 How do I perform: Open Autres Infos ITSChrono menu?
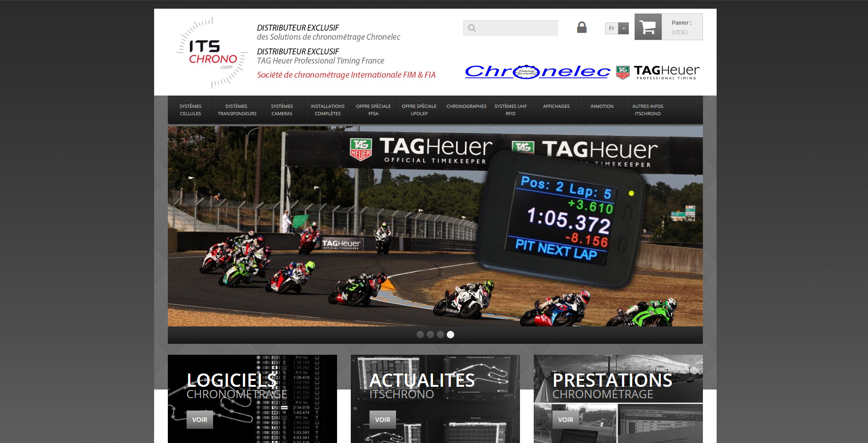click(x=648, y=110)
